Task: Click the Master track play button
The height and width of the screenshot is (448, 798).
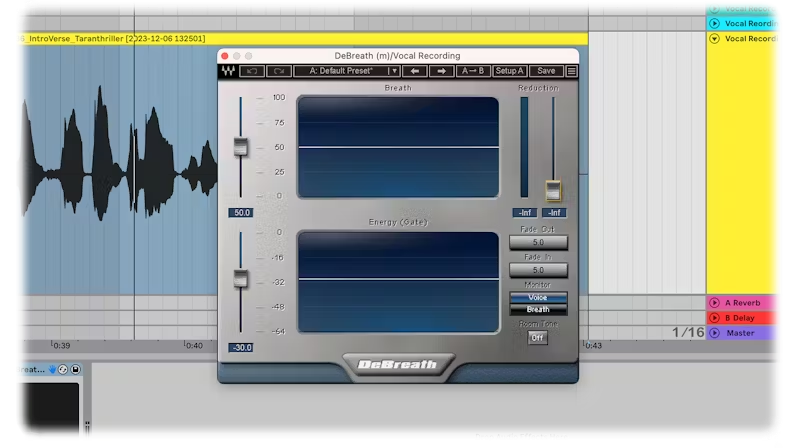Action: click(715, 333)
